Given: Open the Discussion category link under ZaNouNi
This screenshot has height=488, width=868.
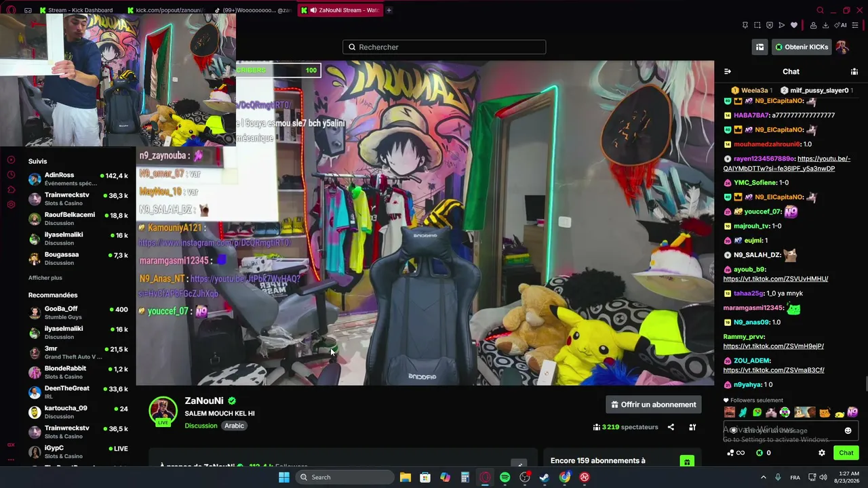Looking at the screenshot, I should (201, 426).
